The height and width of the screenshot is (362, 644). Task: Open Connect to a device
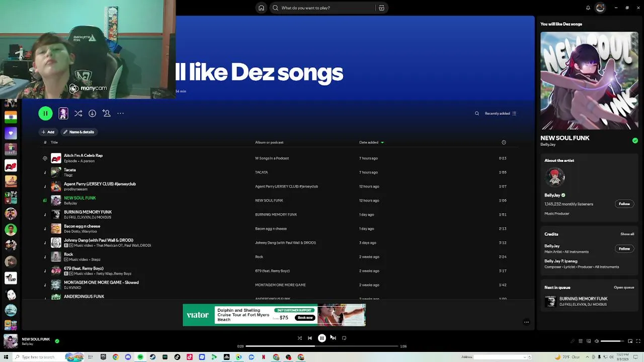(x=589, y=341)
